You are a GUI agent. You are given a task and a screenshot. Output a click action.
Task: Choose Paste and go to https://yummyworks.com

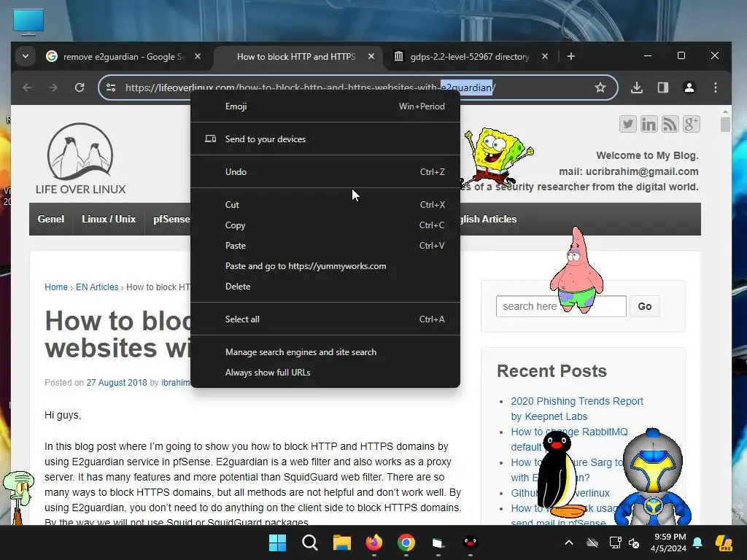[x=325, y=266]
